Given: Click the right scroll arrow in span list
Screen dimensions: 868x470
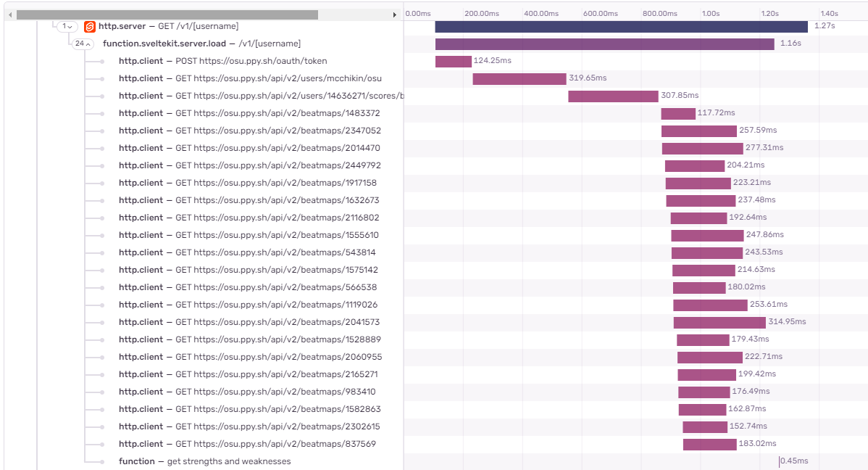Looking at the screenshot, I should (x=395, y=15).
